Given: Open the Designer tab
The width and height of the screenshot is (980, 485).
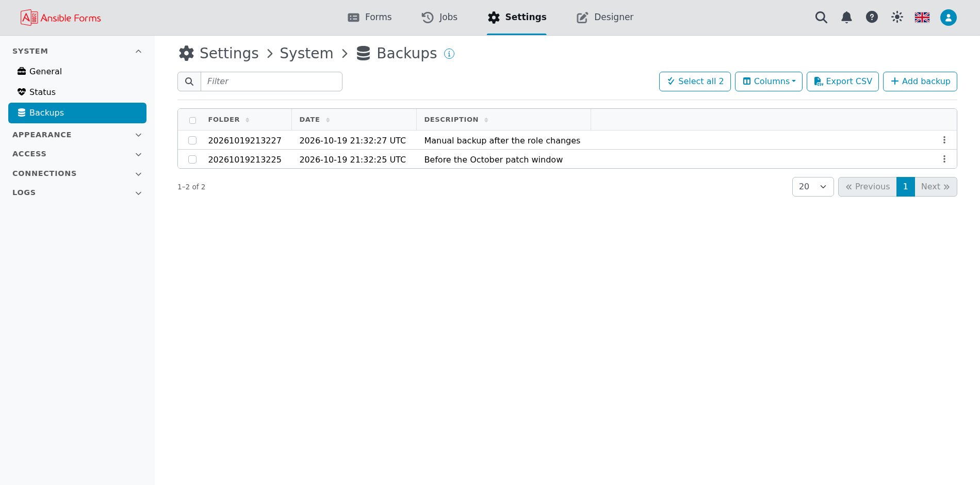Looking at the screenshot, I should (x=605, y=17).
